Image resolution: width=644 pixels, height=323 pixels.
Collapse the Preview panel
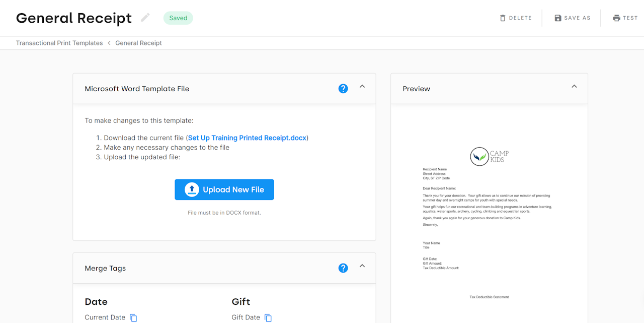coord(574,87)
